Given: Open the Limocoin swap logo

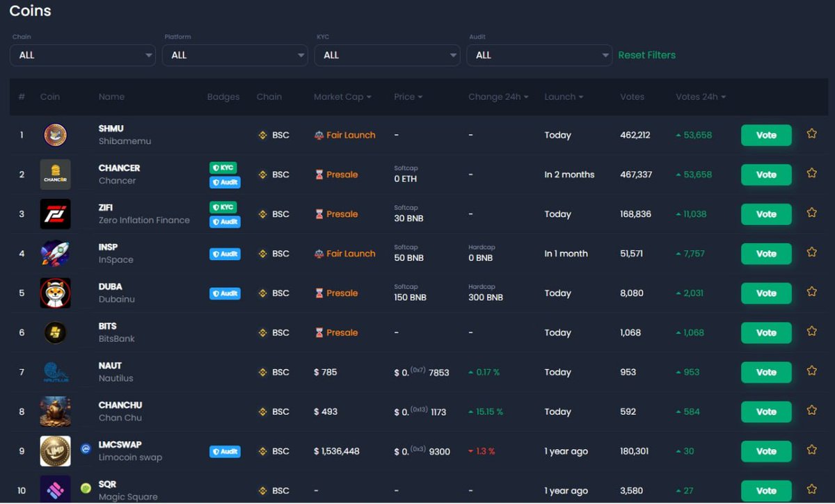Looking at the screenshot, I should pyautogui.click(x=55, y=451).
